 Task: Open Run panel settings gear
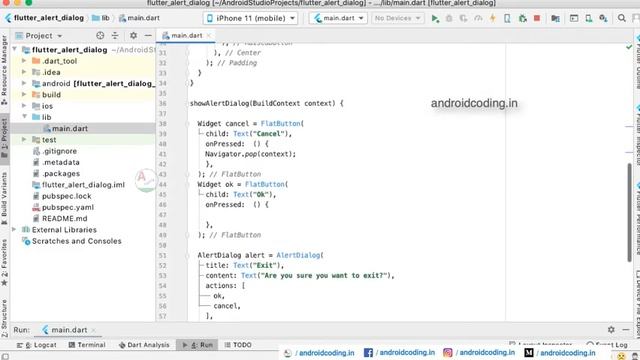(611, 329)
